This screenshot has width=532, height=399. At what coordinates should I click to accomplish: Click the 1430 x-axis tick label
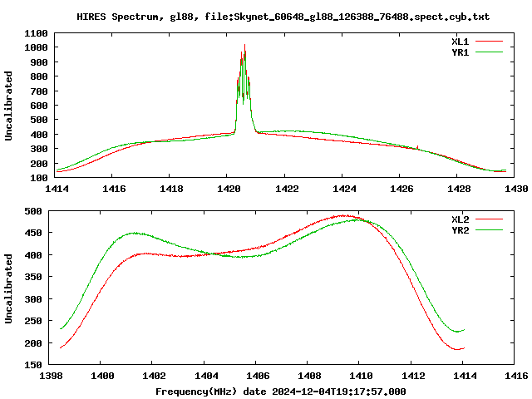click(x=516, y=189)
